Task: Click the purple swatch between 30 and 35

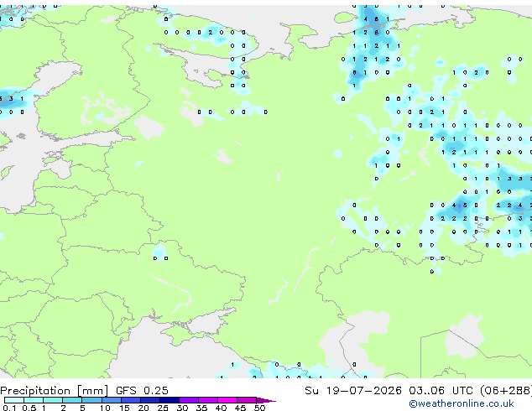Action: click(189, 400)
